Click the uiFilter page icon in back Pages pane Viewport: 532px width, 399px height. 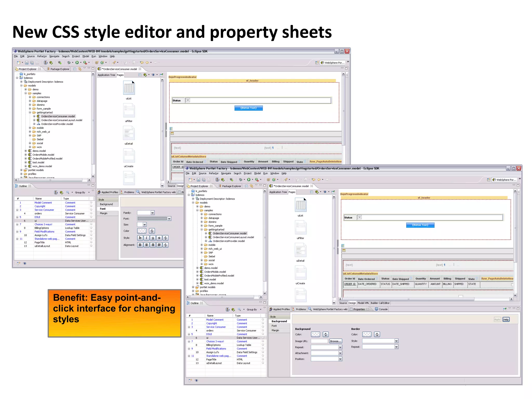point(129,110)
